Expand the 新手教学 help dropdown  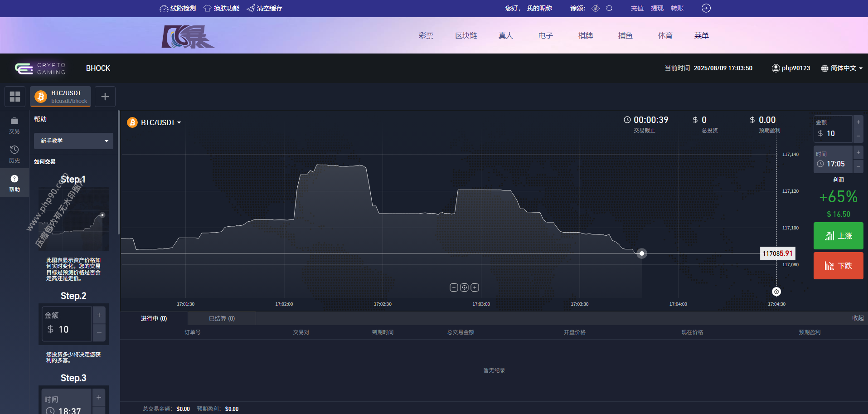click(73, 141)
